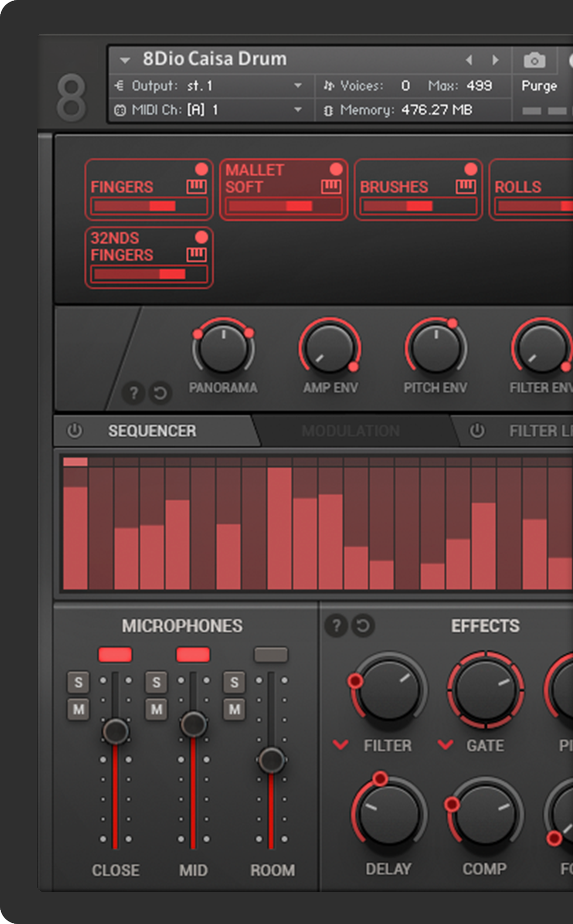Toggle the FINGERS articulation red dot
Viewport: 573px width, 924px height.
coord(201,169)
